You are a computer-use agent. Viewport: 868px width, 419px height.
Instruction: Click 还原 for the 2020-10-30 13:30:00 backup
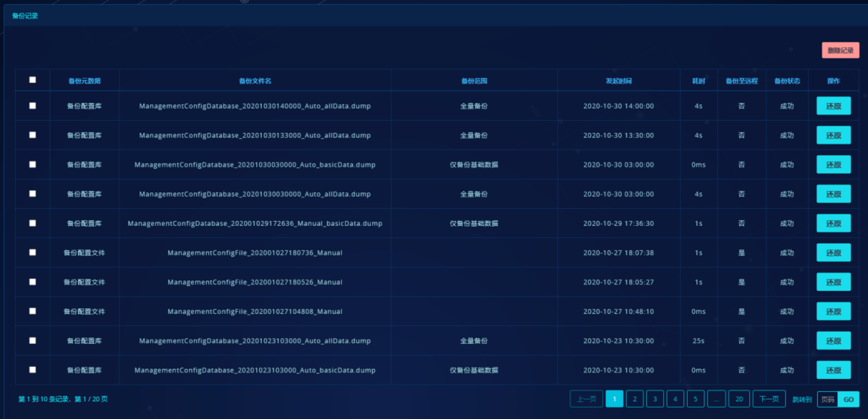(833, 135)
